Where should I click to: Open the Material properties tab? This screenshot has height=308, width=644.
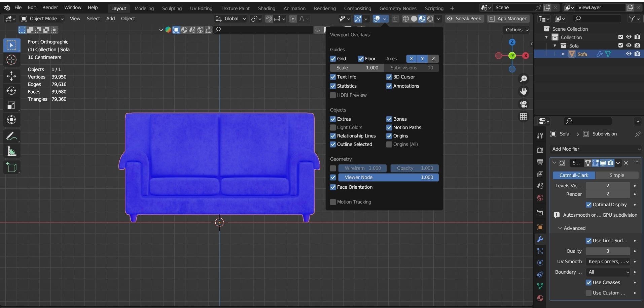[x=540, y=298]
